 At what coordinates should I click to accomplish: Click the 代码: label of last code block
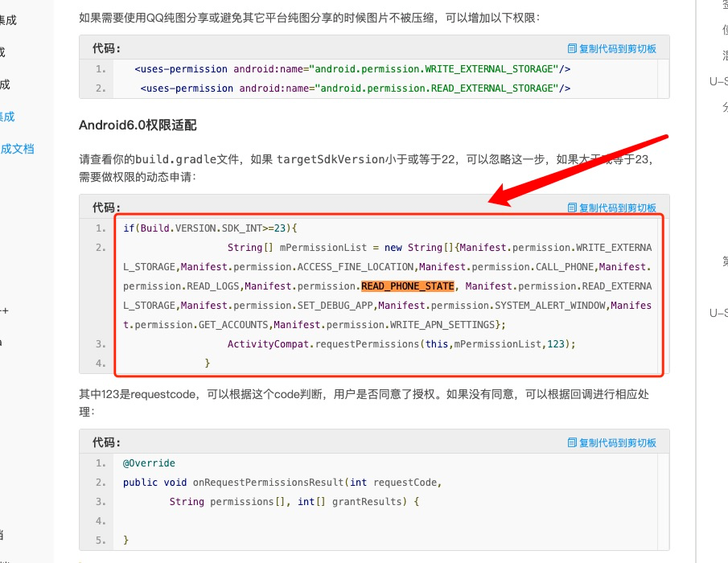pyautogui.click(x=106, y=442)
